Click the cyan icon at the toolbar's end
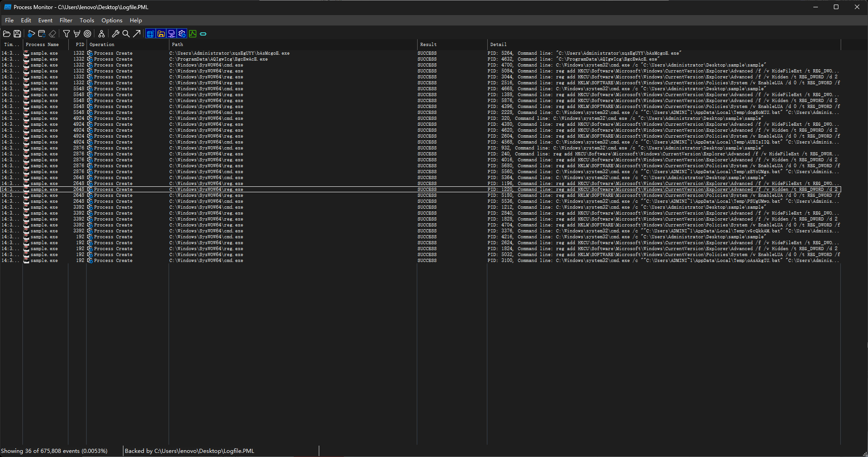Screen dimensions: 868x457 pyautogui.click(x=203, y=34)
